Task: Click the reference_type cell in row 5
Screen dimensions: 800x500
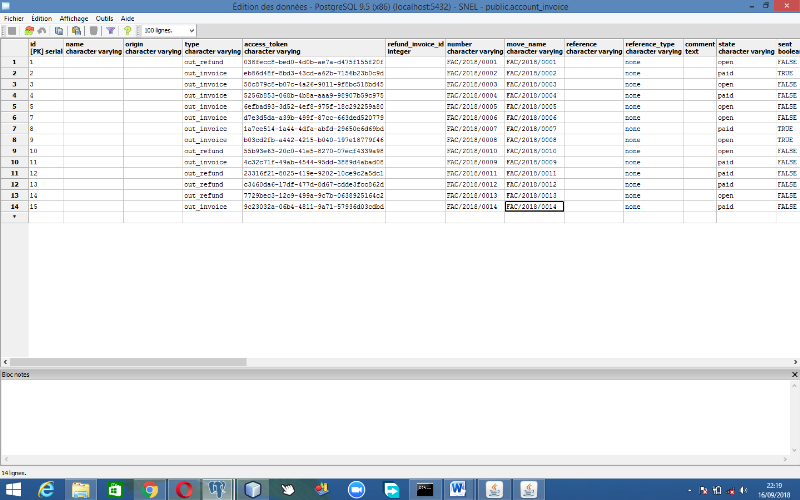Action: pyautogui.click(x=653, y=106)
